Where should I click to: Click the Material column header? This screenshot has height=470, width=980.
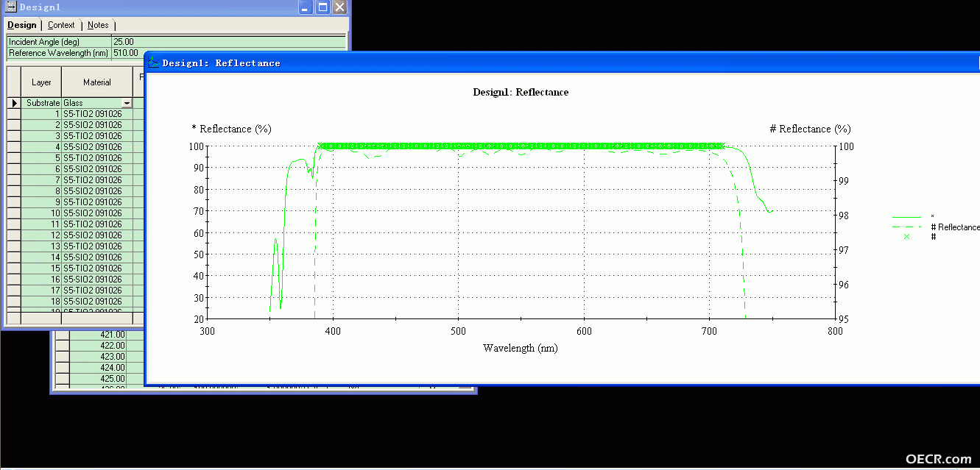[97, 82]
